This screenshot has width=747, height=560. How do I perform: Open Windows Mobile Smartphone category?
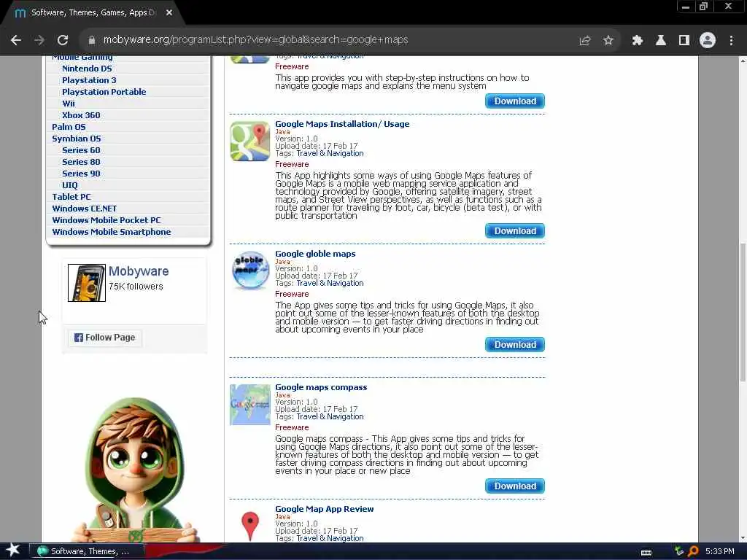pyautogui.click(x=111, y=232)
